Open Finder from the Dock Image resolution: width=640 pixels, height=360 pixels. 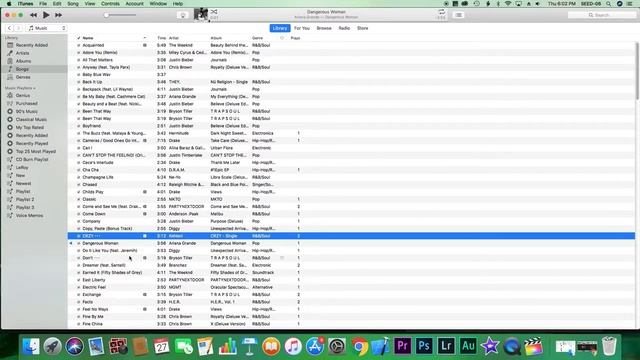pyautogui.click(x=31, y=347)
